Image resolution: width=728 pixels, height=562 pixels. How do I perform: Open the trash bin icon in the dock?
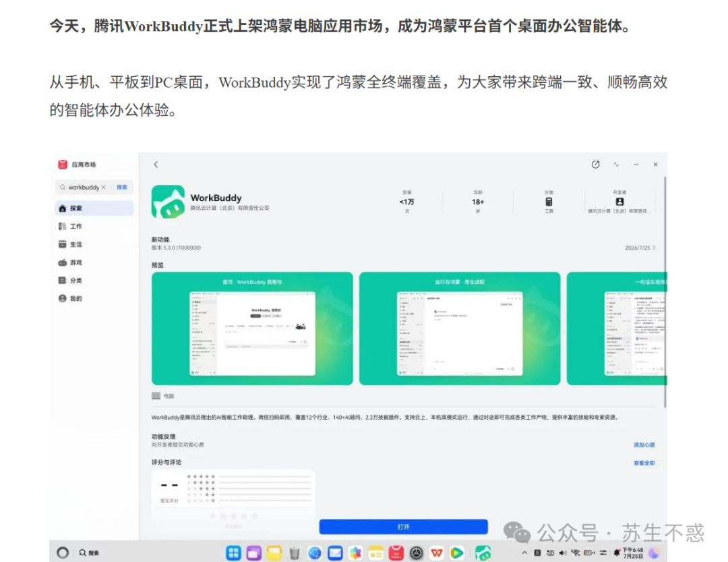295,553
